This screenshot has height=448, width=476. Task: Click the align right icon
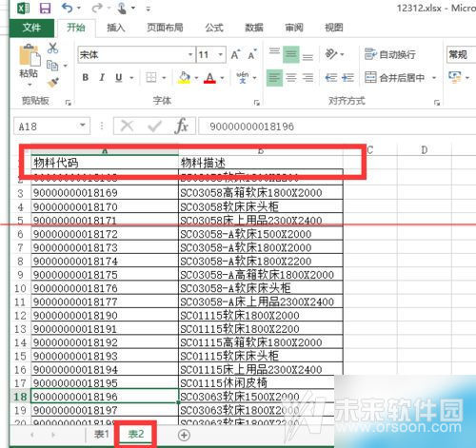pyautogui.click(x=307, y=77)
